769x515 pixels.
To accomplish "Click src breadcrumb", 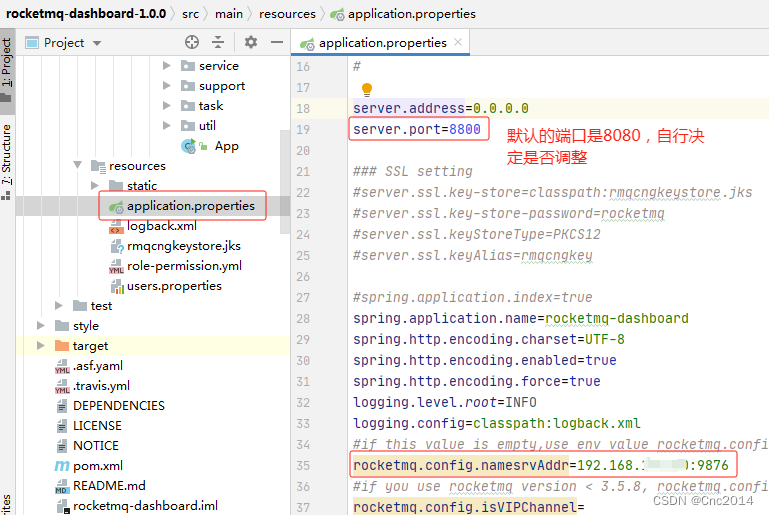I will (190, 14).
